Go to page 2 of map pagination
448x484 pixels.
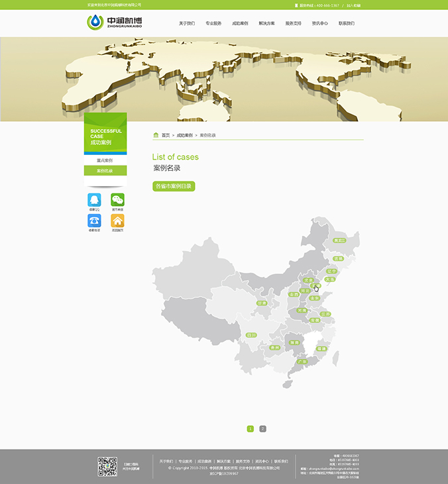tap(262, 429)
